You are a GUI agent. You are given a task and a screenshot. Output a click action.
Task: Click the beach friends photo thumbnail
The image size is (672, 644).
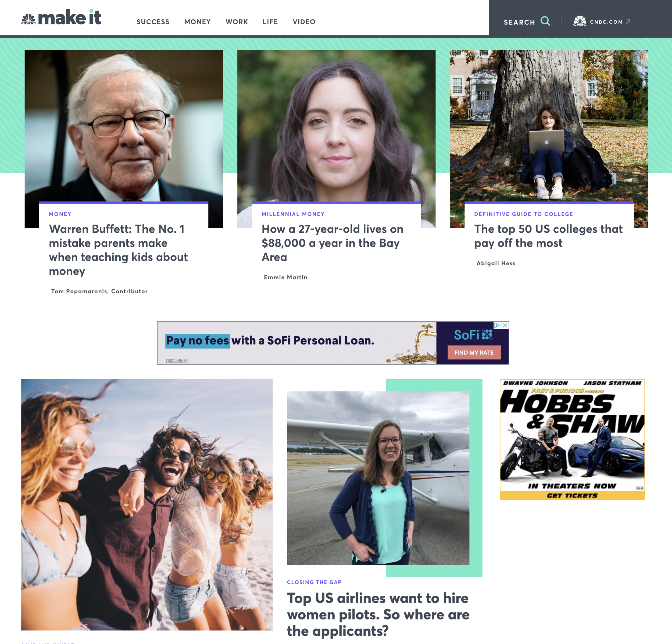click(x=147, y=505)
